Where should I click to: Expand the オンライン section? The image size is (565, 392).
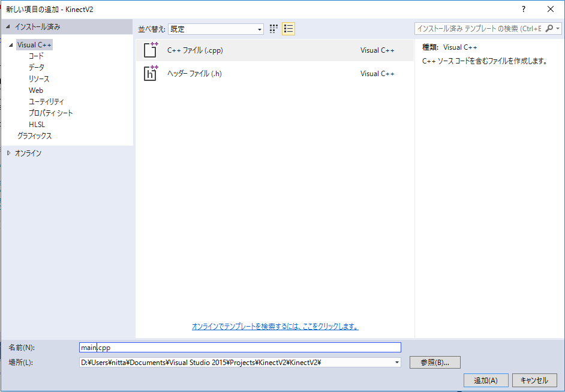point(9,153)
